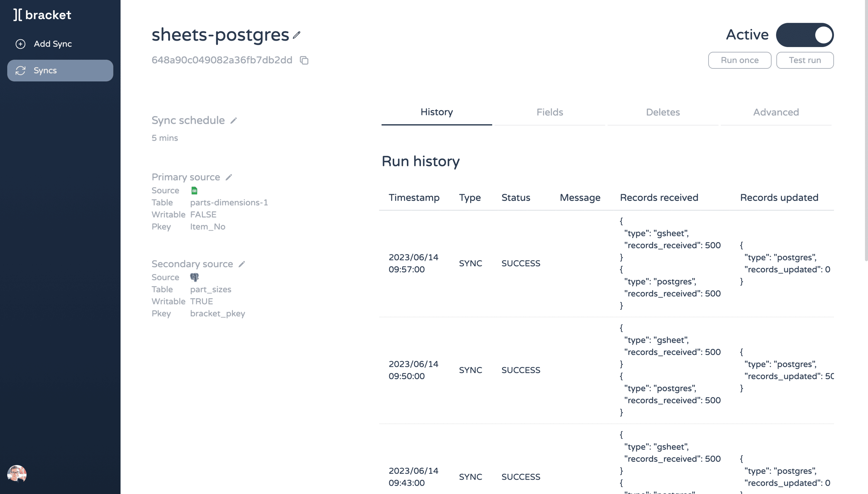
Task: Click the Status column header
Action: click(x=516, y=198)
